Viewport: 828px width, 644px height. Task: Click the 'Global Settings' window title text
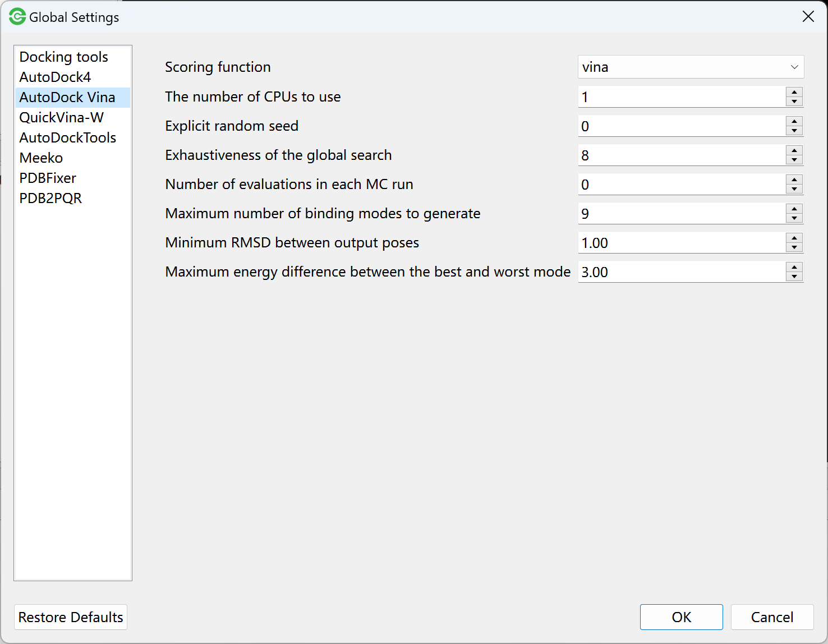click(74, 17)
